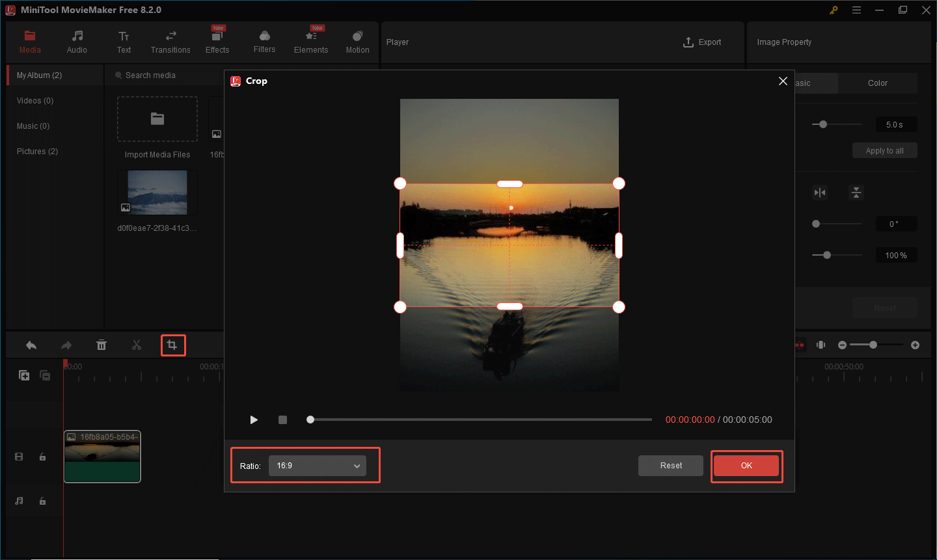Click the timeline zoom in plus icon

[916, 345]
